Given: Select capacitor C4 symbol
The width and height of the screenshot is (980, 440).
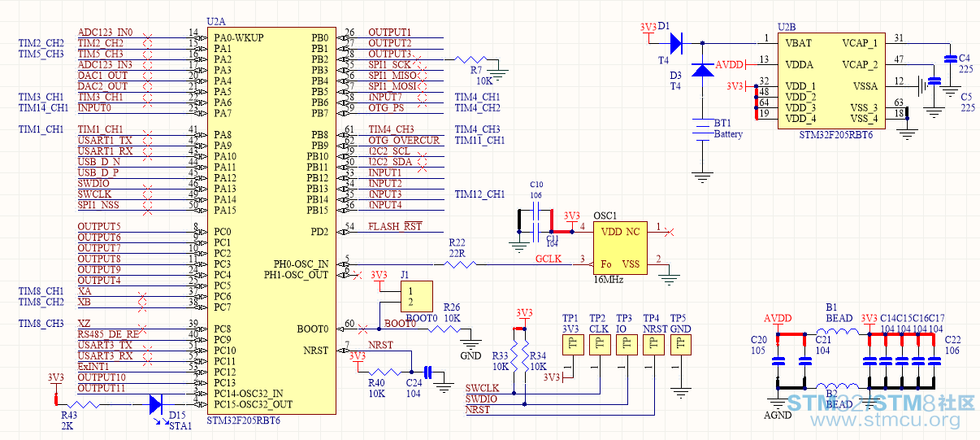Looking at the screenshot, I should click(x=949, y=59).
